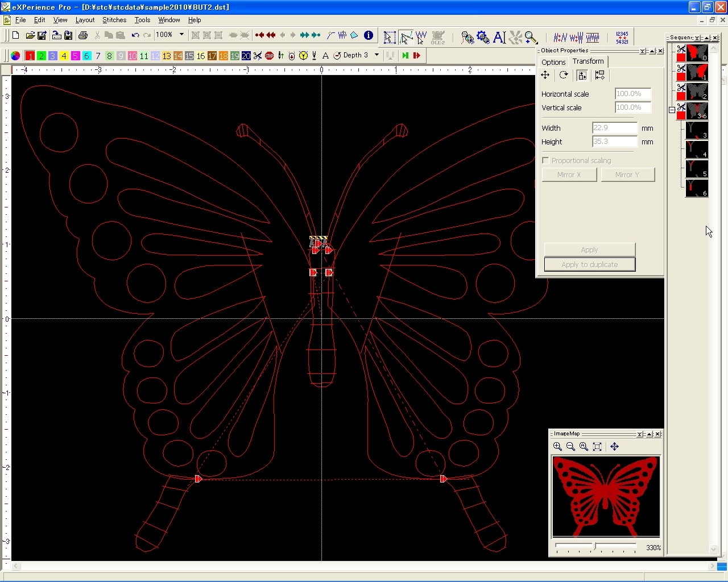This screenshot has height=582, width=728.
Task: Collapse the Object Properties panel up-arrow
Action: (x=652, y=51)
